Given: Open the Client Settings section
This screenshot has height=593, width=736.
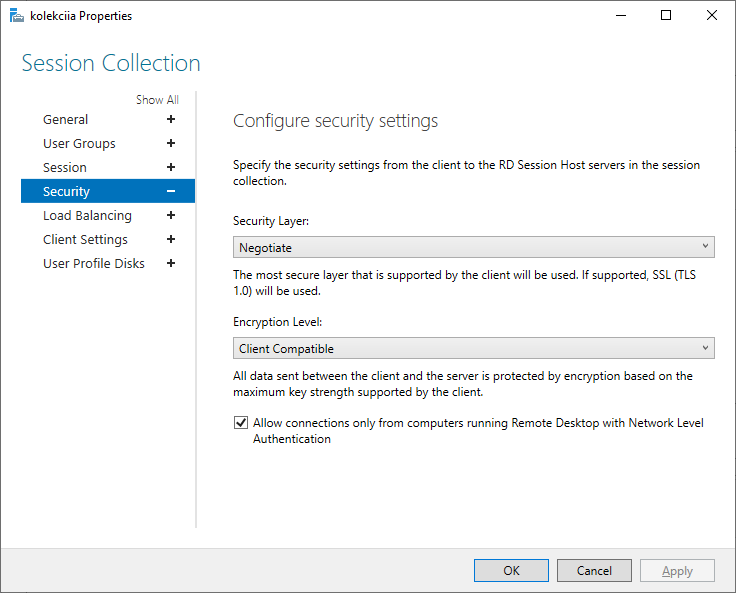Looking at the screenshot, I should [85, 240].
